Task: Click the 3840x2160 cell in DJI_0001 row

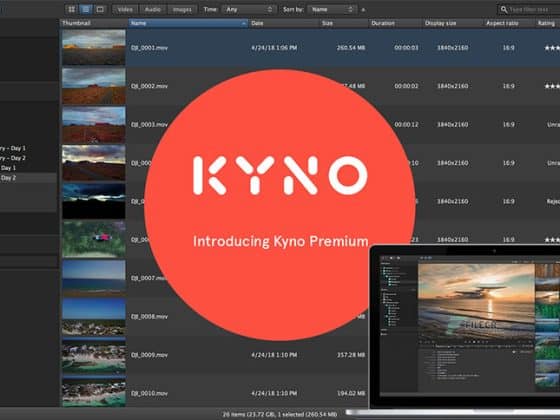Action: click(x=452, y=48)
